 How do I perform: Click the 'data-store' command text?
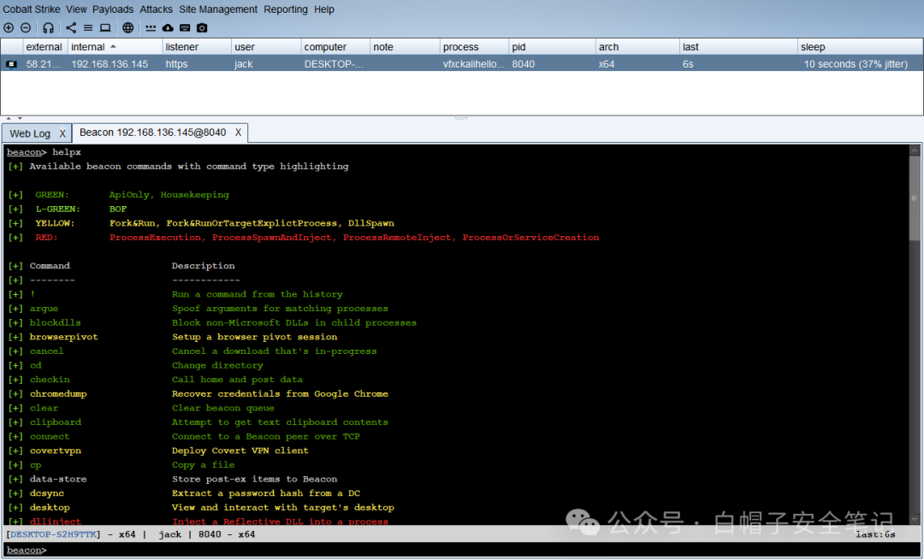point(58,480)
